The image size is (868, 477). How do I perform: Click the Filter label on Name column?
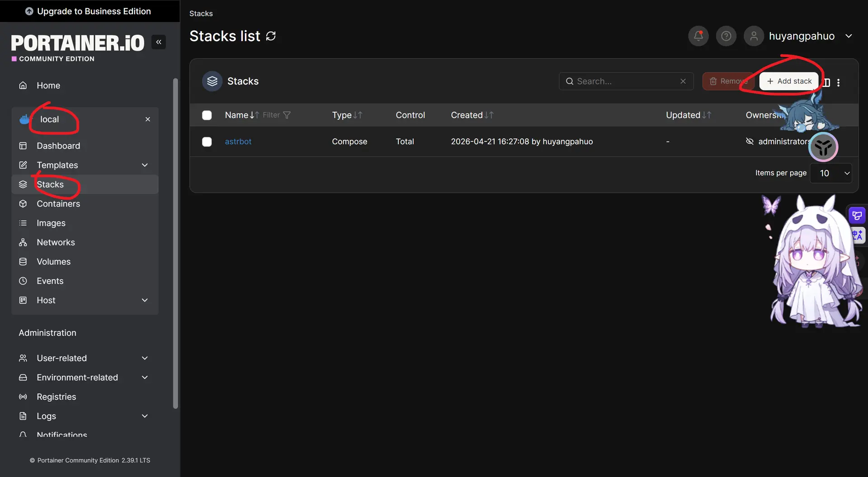(x=271, y=115)
